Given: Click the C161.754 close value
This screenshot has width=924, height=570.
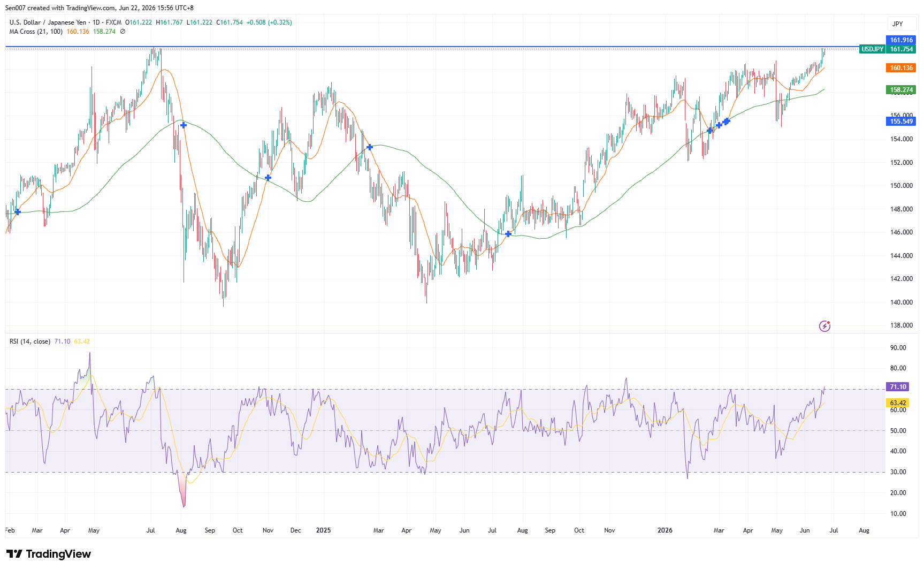Looking at the screenshot, I should tap(230, 22).
